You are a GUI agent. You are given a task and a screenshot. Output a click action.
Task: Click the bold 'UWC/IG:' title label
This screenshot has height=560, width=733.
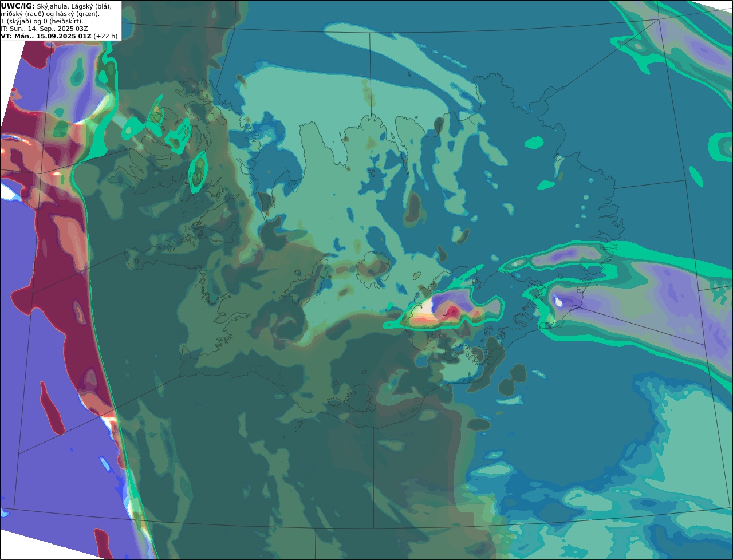click(x=18, y=6)
